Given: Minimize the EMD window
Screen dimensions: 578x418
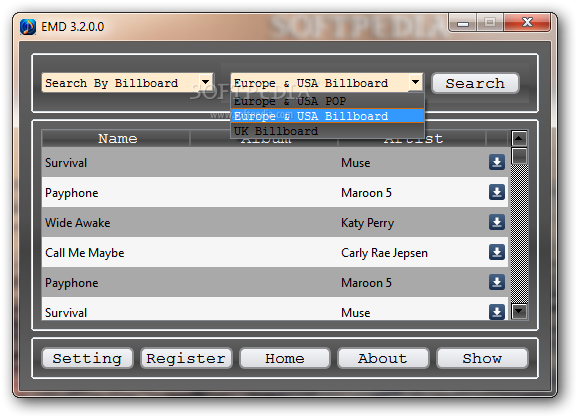Looking at the screenshot, I should [x=463, y=23].
